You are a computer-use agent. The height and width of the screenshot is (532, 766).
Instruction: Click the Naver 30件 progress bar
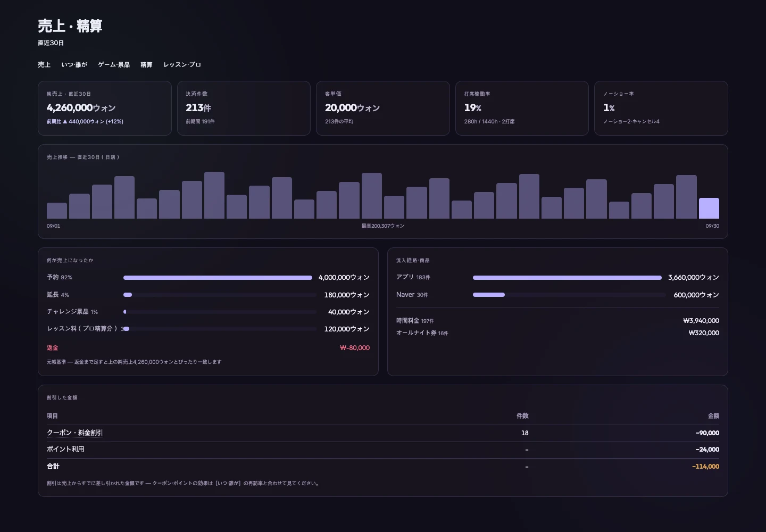pyautogui.click(x=569, y=295)
